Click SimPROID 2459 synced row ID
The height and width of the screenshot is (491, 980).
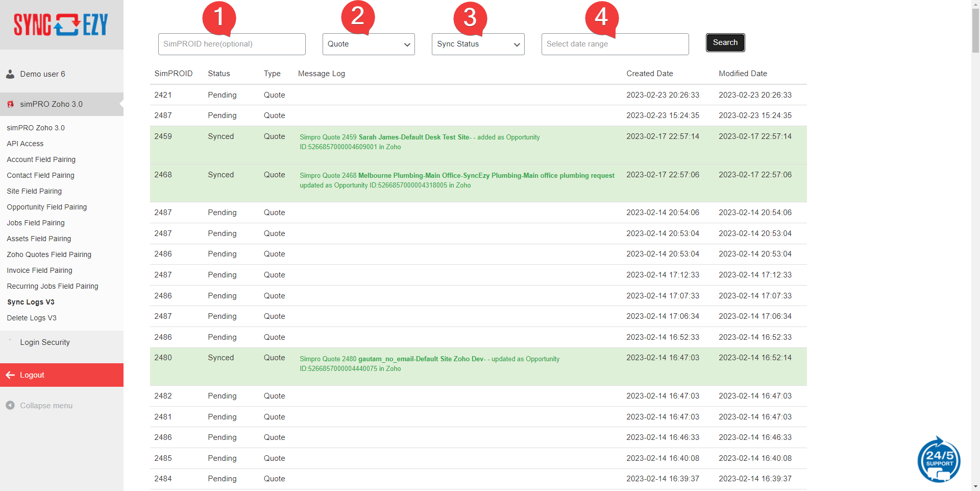coord(163,136)
